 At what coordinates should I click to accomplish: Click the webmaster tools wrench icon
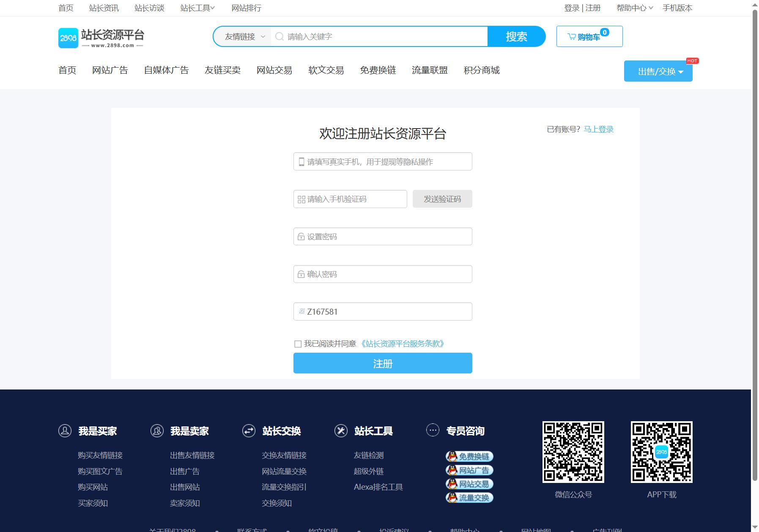coord(341,431)
